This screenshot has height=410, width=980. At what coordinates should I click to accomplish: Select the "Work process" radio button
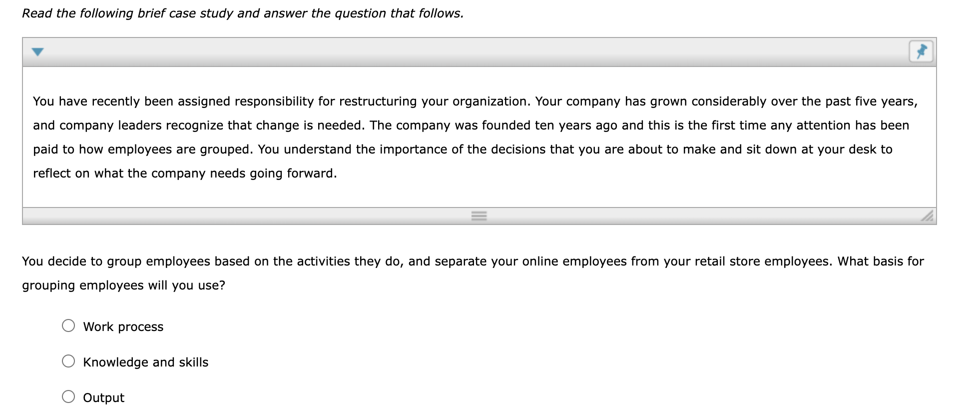pos(68,326)
